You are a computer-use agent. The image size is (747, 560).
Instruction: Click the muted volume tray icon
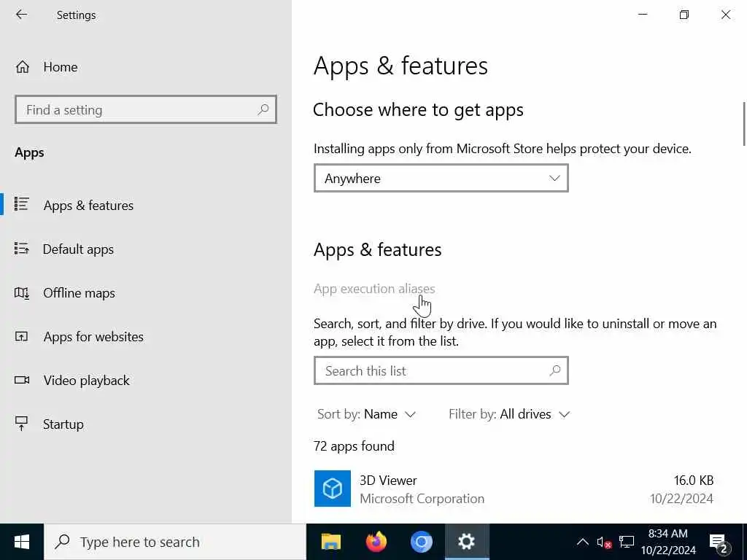[x=604, y=542]
